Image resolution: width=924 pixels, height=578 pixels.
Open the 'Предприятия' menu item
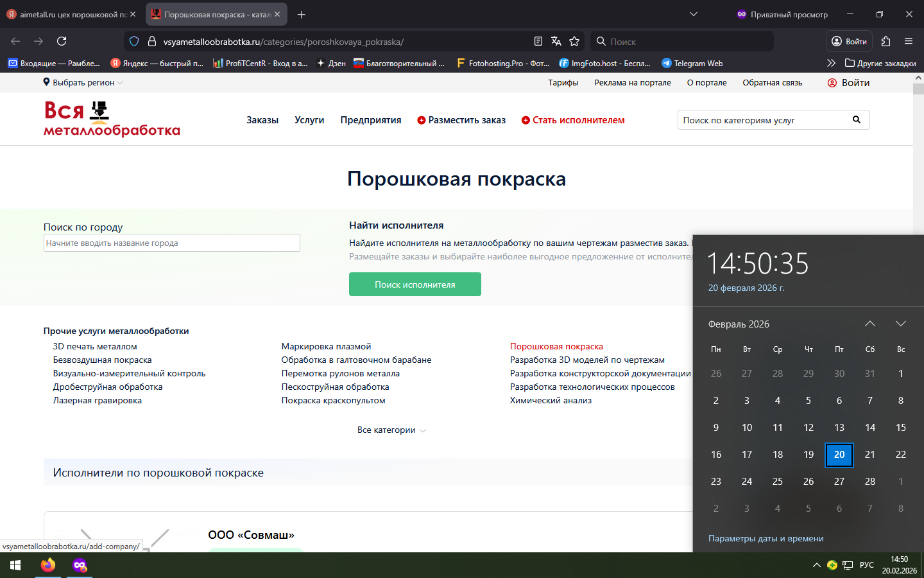pyautogui.click(x=370, y=120)
